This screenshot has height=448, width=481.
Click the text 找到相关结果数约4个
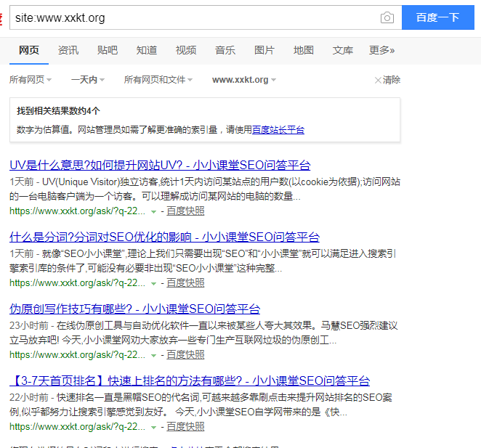pyautogui.click(x=58, y=110)
